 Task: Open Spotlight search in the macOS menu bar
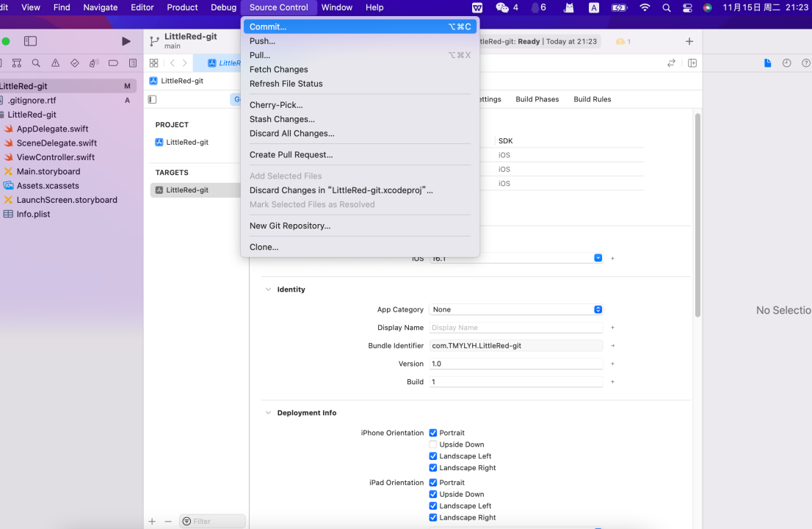(667, 8)
